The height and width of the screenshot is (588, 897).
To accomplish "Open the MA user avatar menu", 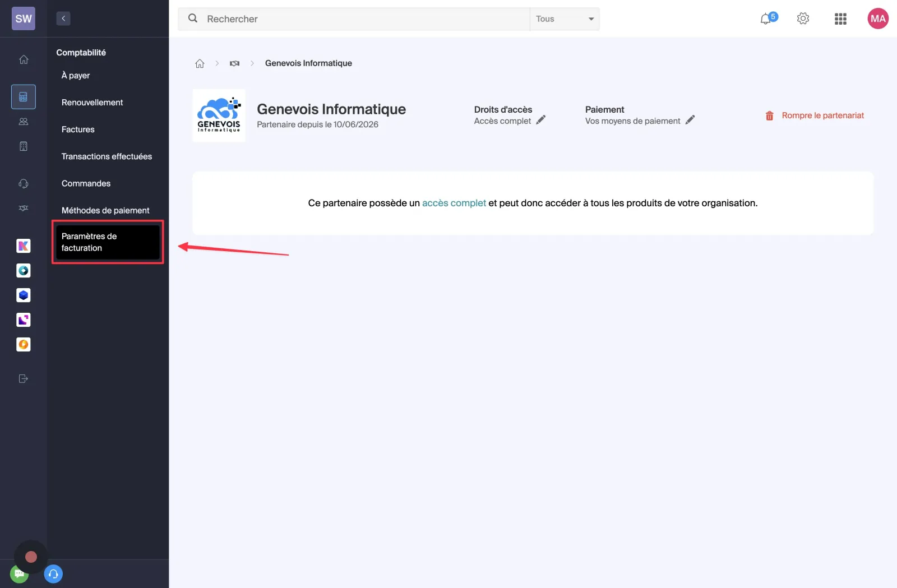I will [878, 18].
